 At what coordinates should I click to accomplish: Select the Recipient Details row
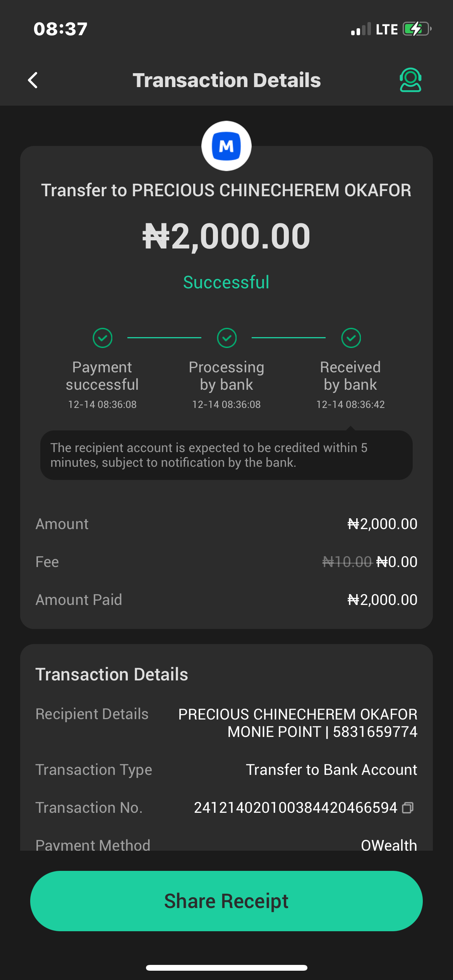[x=226, y=723]
